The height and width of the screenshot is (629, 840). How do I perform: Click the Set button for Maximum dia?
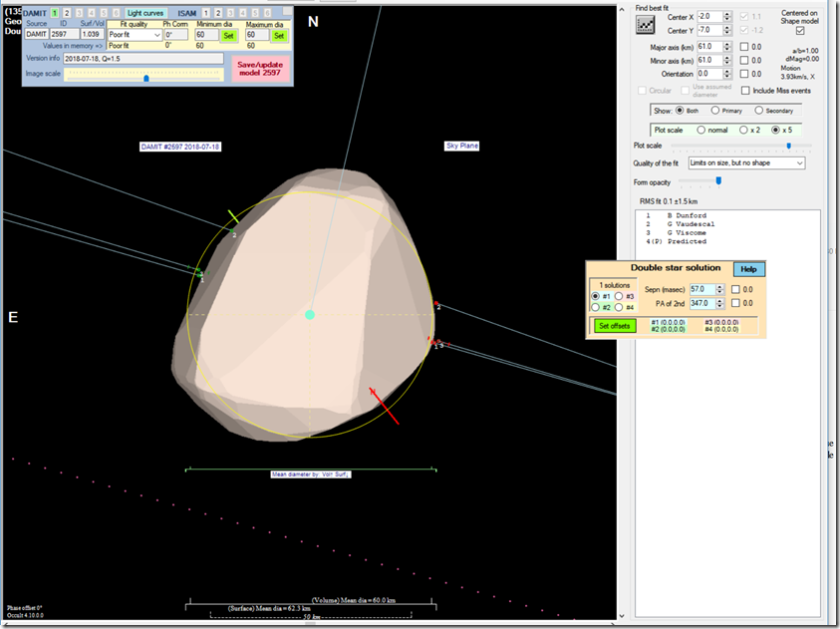(279, 35)
